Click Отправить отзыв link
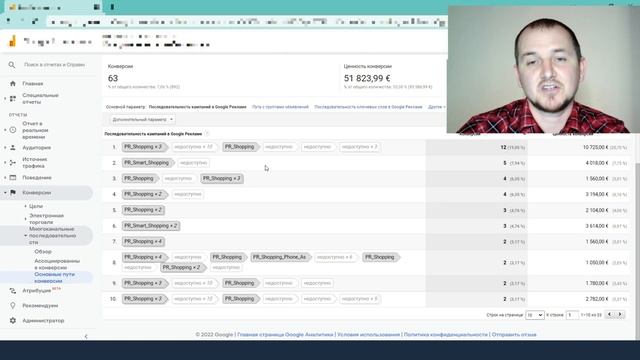Screen dimensions: 640x360 514,334
